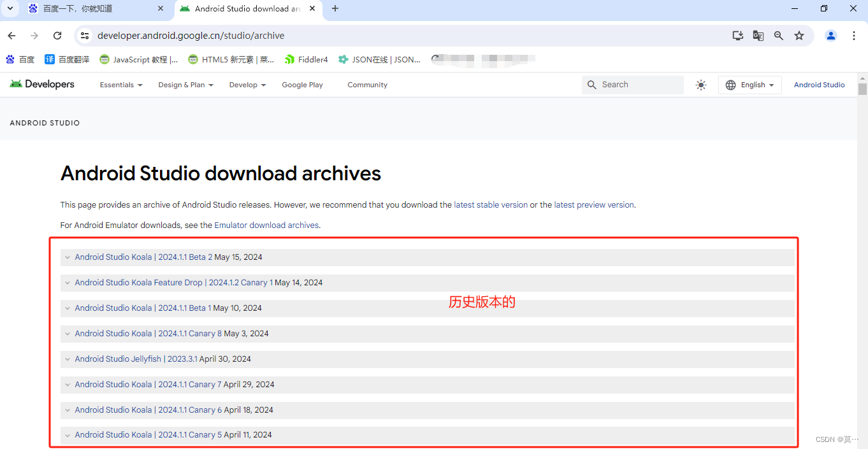Click the Android Studio download archives heading

[x=221, y=173]
